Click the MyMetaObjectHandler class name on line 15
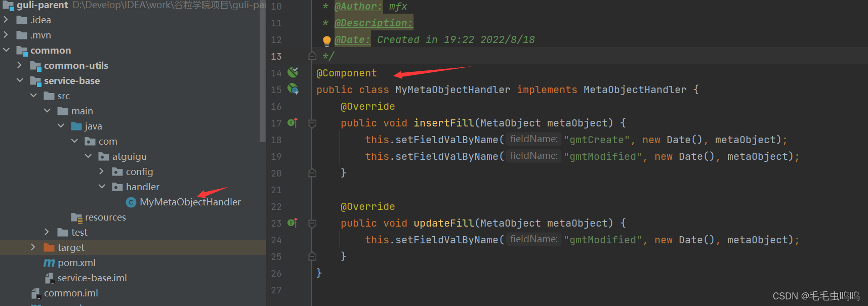This screenshot has height=306, width=868. [x=453, y=90]
